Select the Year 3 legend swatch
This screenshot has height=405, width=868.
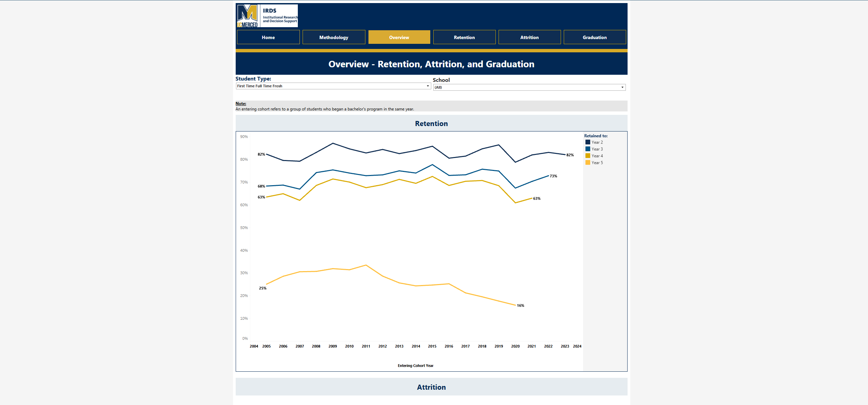point(587,149)
